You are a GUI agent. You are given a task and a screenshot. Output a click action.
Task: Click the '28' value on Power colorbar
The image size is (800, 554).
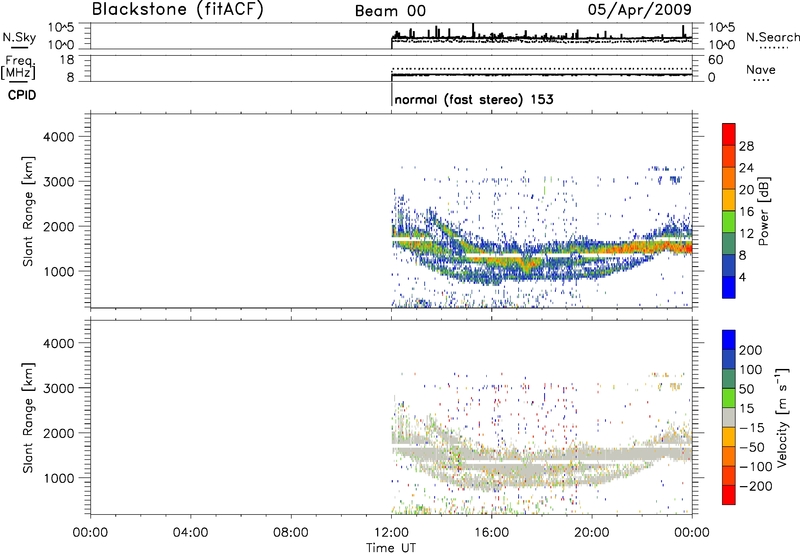746,146
